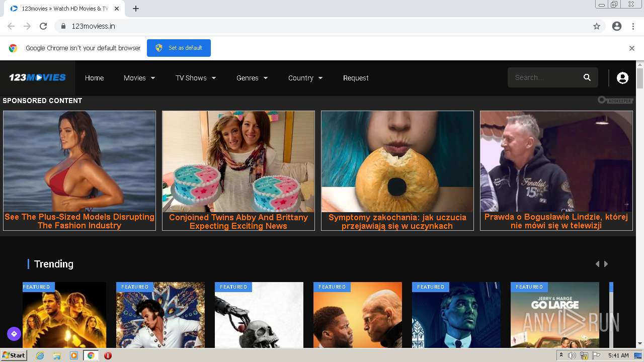Expand the TV Shows dropdown menu
644x362 pixels.
(x=196, y=78)
